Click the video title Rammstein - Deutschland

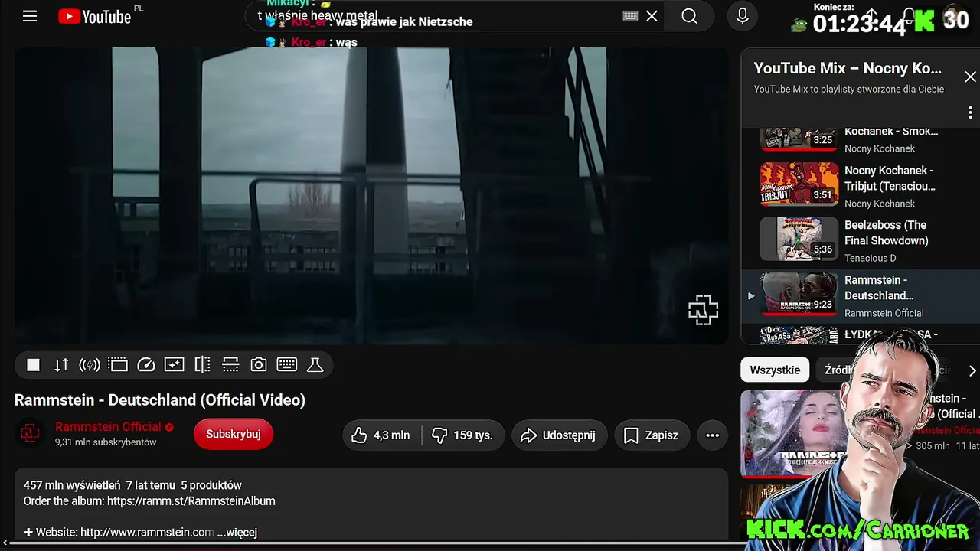(160, 400)
